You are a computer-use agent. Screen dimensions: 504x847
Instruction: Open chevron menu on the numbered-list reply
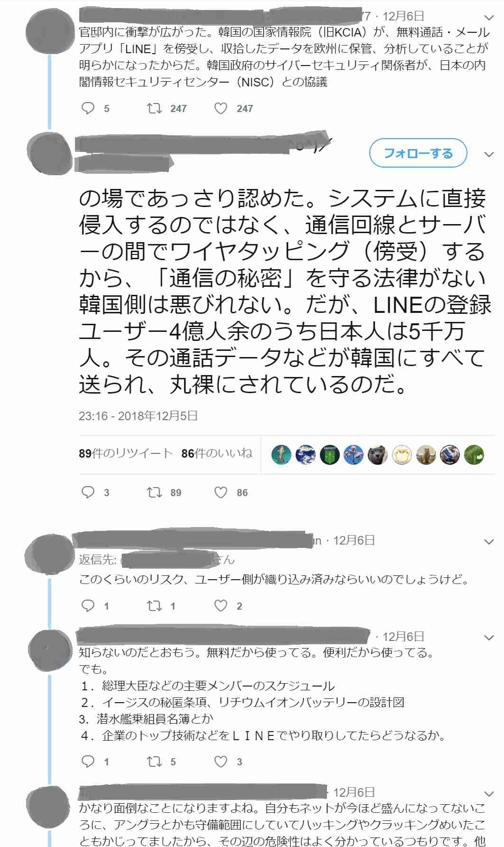(489, 638)
